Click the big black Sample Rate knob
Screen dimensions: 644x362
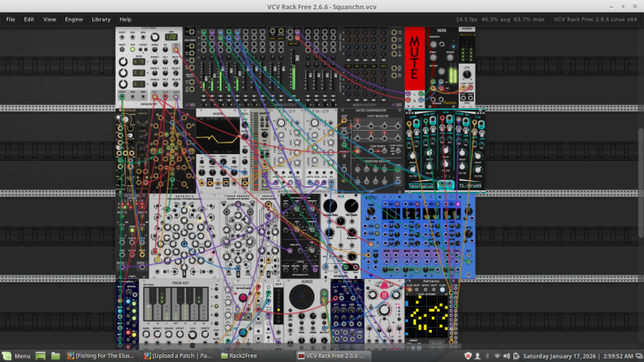coord(330,206)
